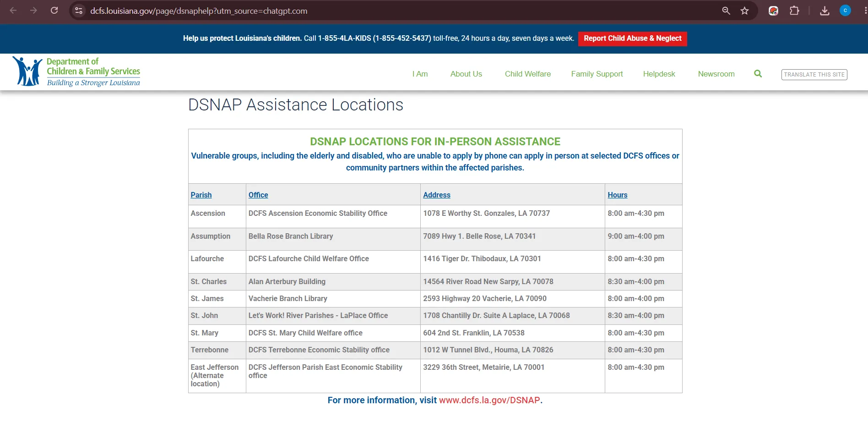Visit the www.dcfs.la.gov/DSNAP link
Image resolution: width=868 pixels, height=439 pixels.
[489, 400]
